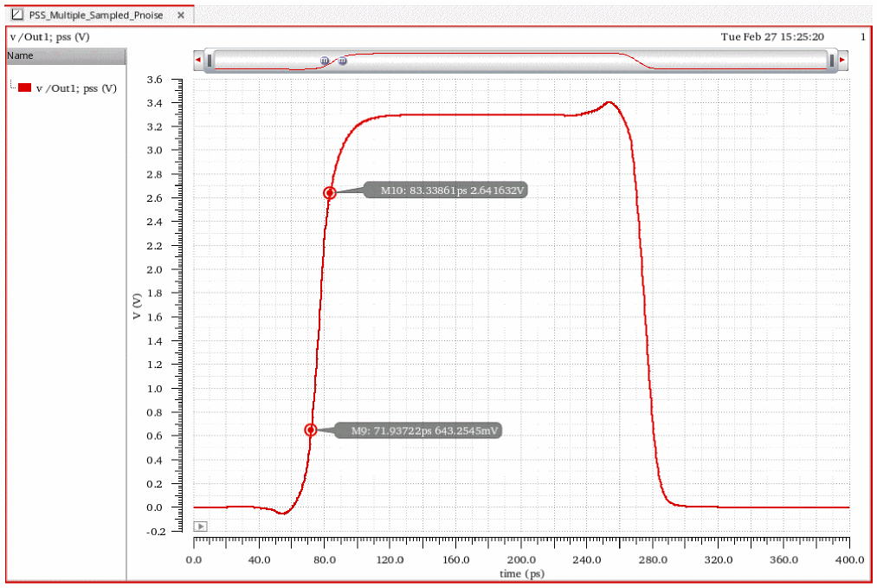Click the M9 marker point on the waveform
877x588 pixels.
coord(311,430)
